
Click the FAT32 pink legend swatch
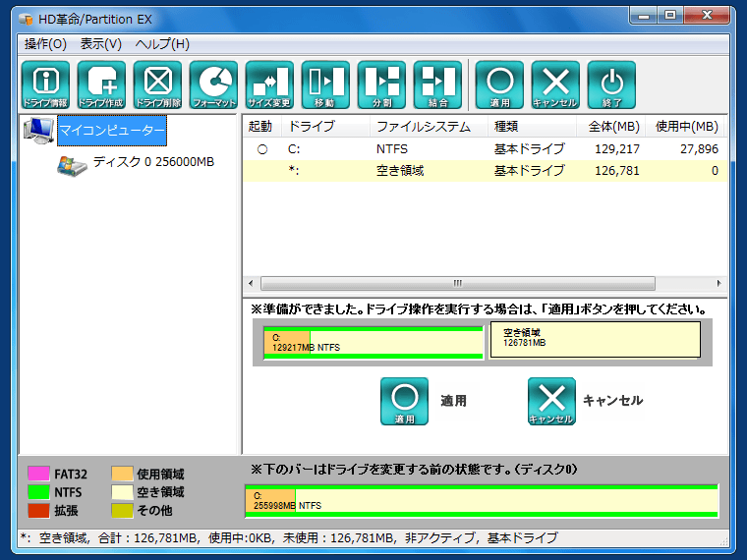(38, 474)
